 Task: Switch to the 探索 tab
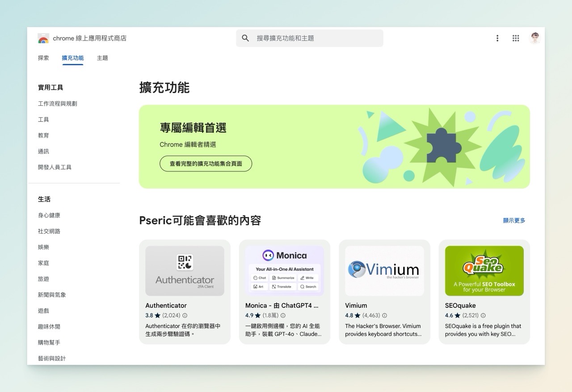tap(43, 58)
